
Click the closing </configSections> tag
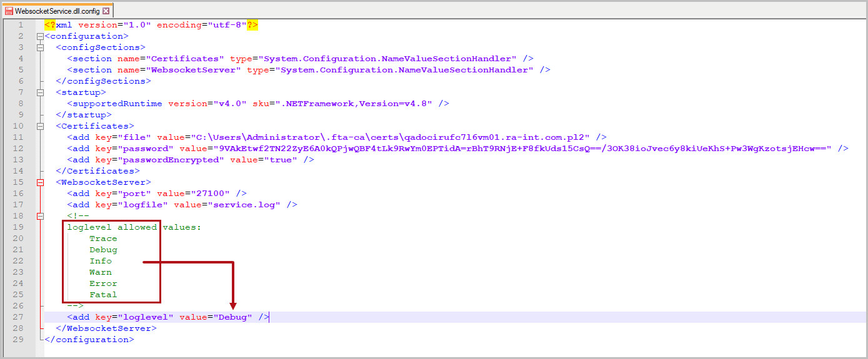[x=103, y=81]
